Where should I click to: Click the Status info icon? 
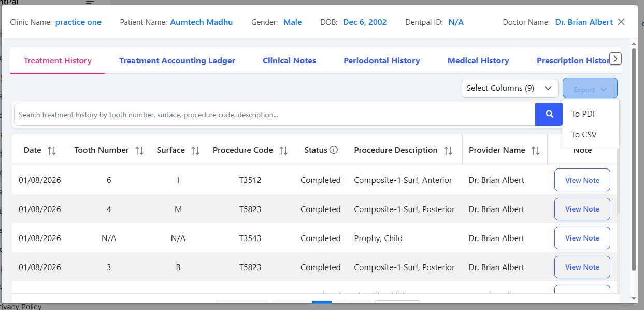coord(334,150)
